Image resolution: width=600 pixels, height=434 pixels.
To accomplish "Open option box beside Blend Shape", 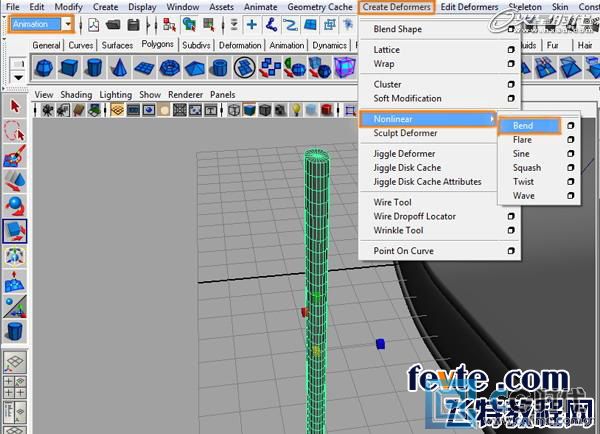I will [510, 29].
